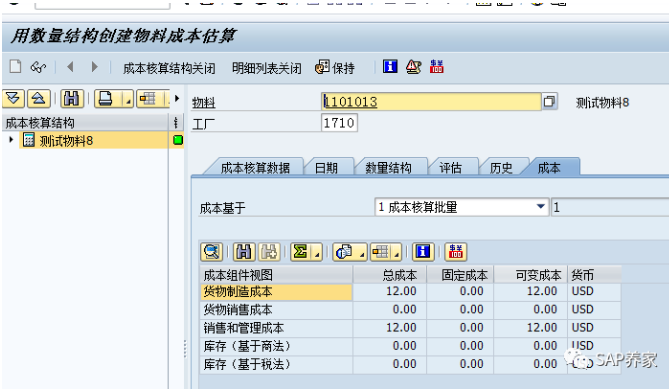Switch to 数量结构 tab

pos(388,168)
